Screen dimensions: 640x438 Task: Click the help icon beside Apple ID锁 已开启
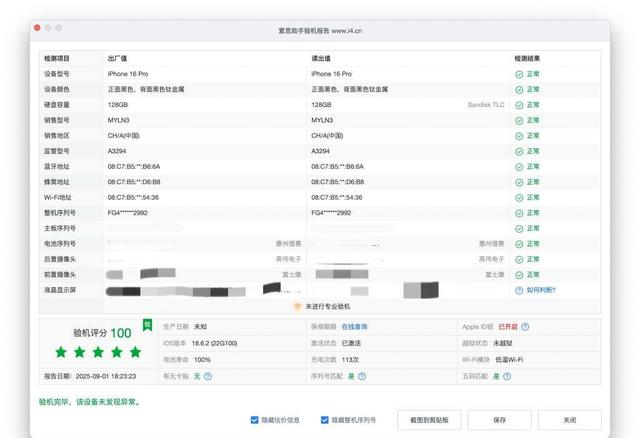click(525, 327)
